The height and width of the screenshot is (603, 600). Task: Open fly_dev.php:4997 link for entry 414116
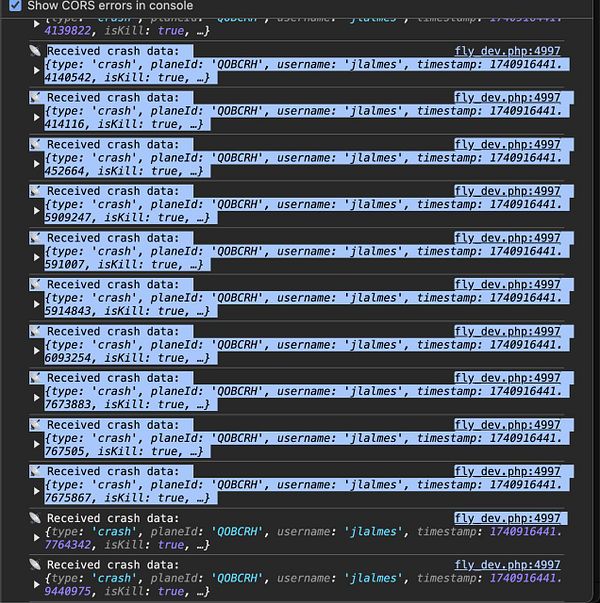click(507, 98)
